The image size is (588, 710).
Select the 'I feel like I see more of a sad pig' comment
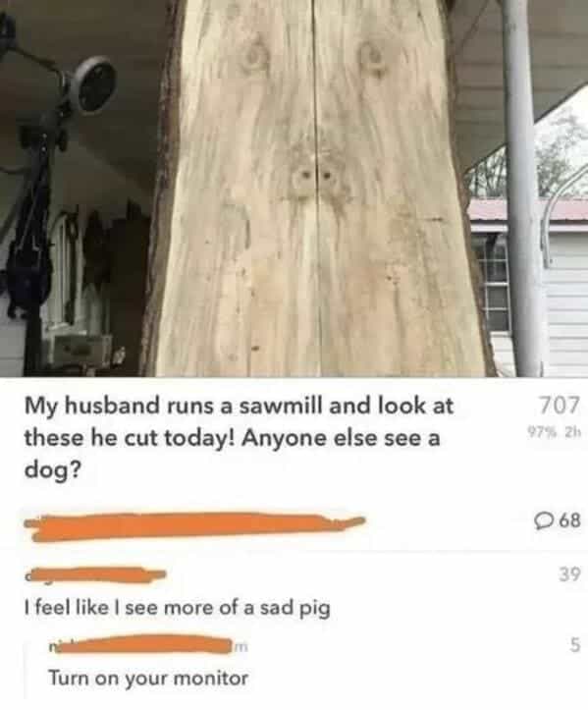coord(177,608)
